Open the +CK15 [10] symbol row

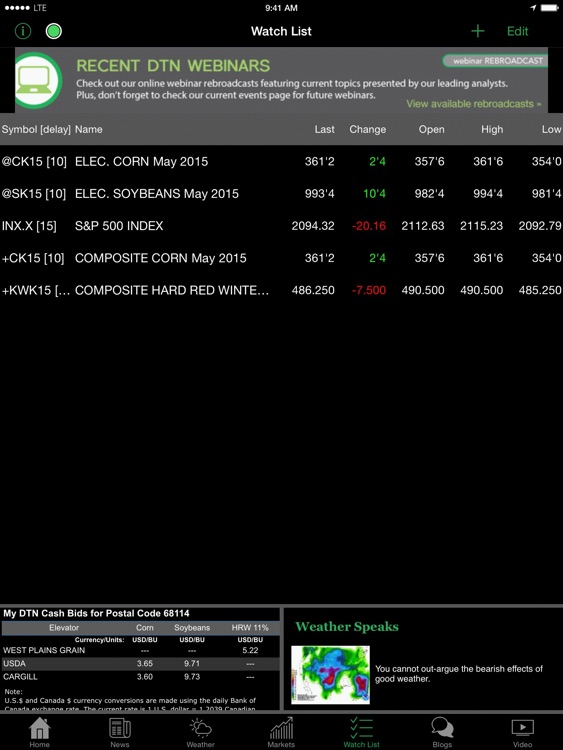point(281,258)
